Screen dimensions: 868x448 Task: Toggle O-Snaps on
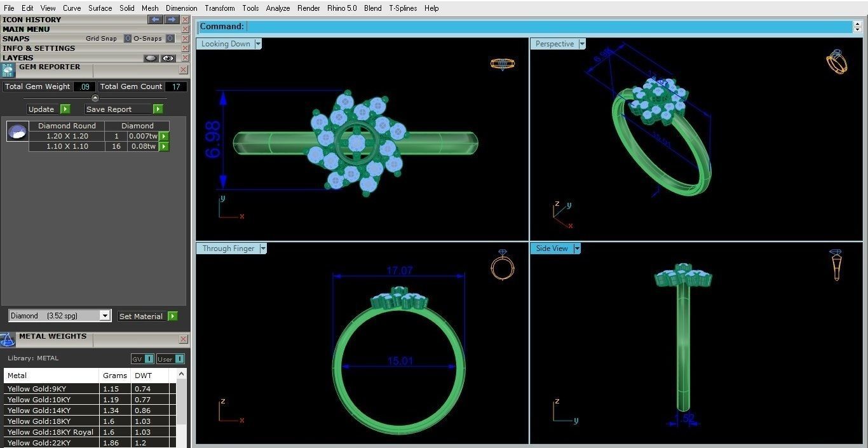pos(170,39)
